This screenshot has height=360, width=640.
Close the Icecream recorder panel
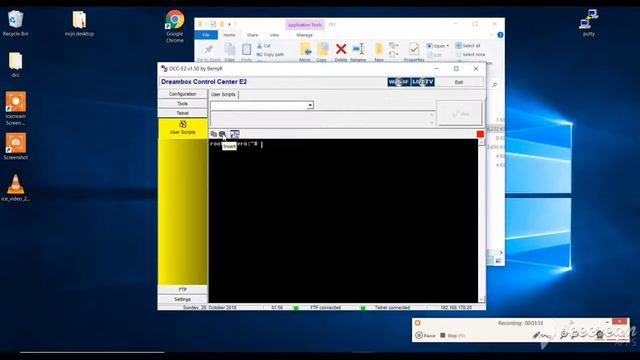[x=619, y=322]
